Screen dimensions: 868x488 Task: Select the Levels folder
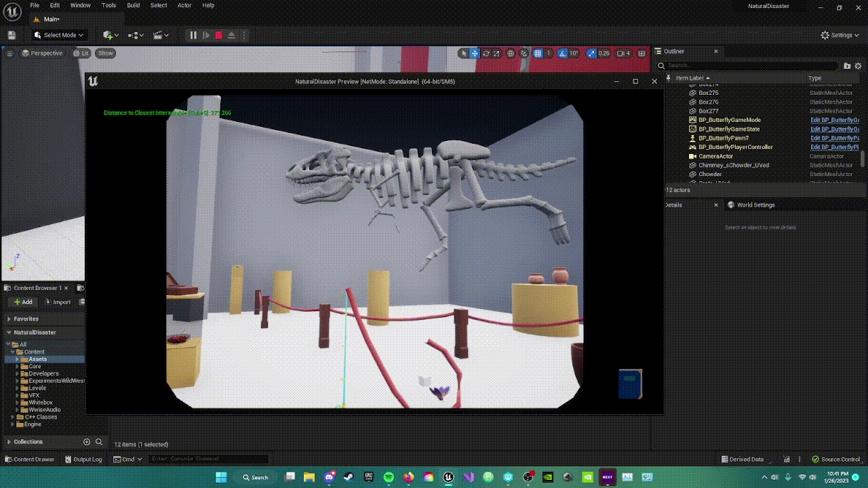[x=37, y=388]
